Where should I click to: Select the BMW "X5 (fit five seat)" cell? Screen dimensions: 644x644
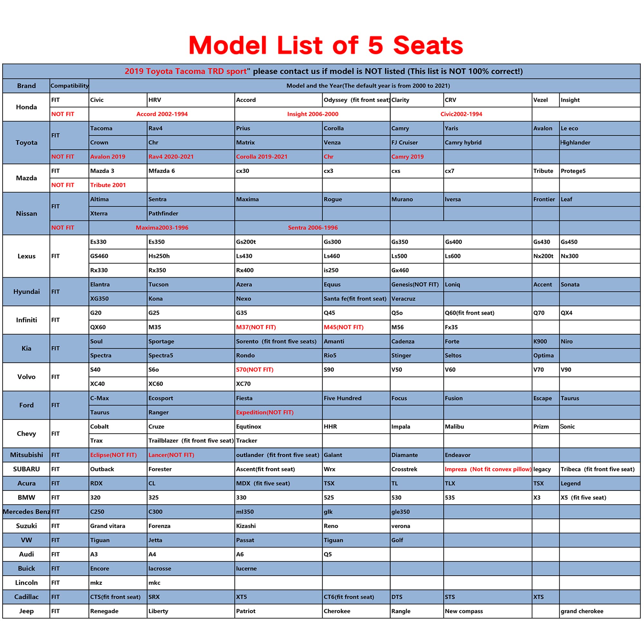point(583,498)
